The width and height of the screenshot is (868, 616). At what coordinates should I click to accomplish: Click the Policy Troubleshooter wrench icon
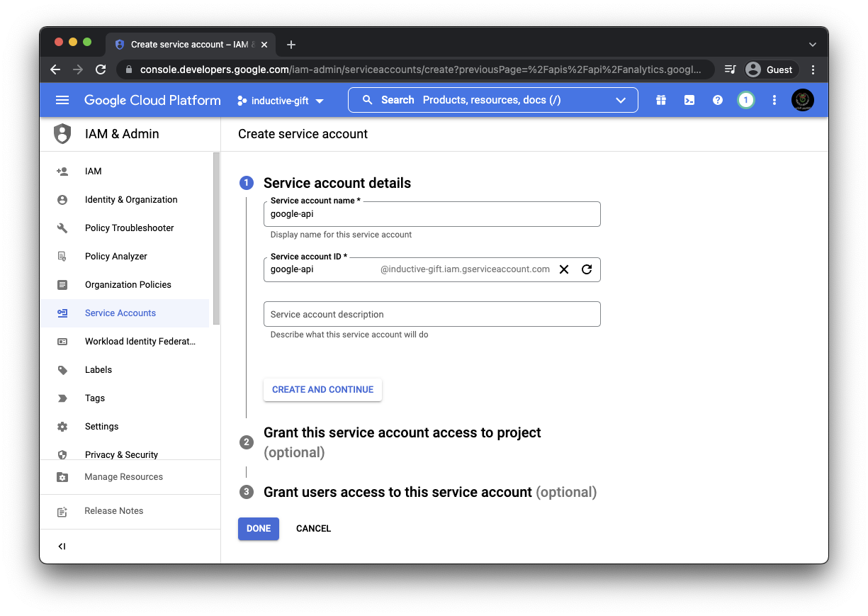[62, 228]
